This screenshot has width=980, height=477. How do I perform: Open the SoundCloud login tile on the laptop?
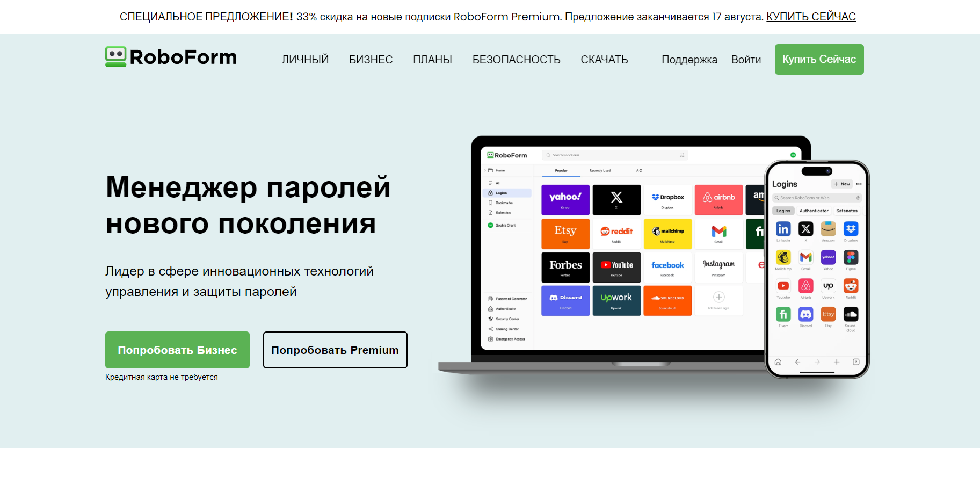coord(667,301)
